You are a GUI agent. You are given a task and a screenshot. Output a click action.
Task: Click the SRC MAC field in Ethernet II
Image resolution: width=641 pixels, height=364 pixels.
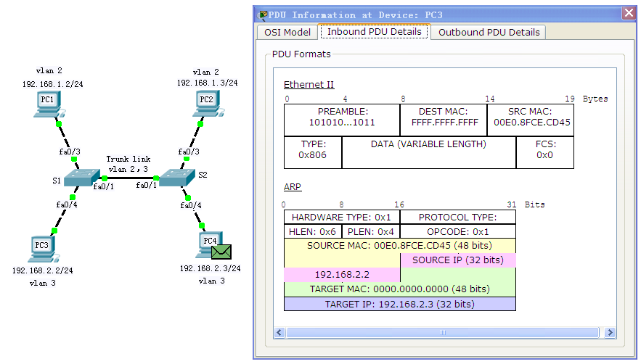530,117
